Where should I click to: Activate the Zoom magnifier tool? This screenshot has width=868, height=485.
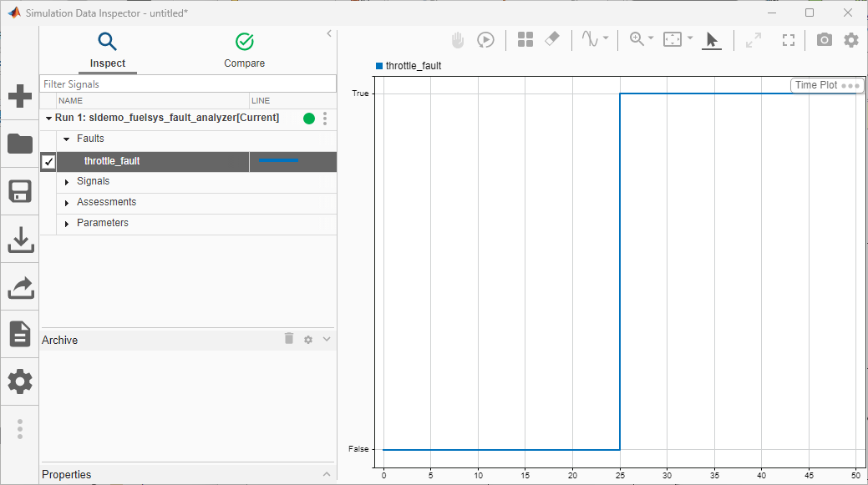(637, 39)
